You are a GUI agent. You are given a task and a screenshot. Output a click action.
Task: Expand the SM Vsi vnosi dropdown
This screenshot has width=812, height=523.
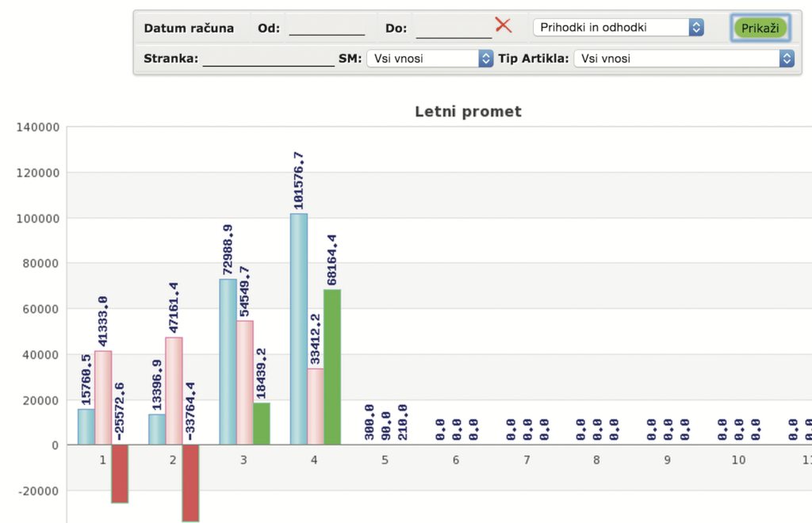430,59
